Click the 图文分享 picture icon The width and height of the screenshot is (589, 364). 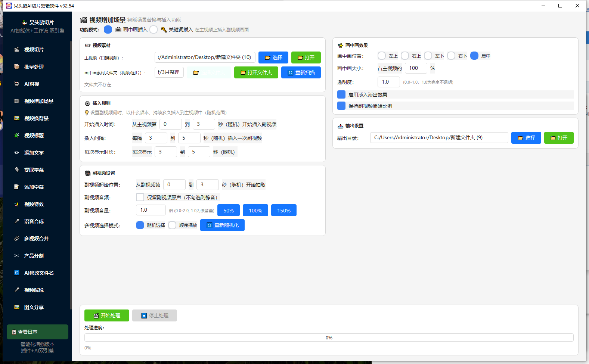point(16,307)
